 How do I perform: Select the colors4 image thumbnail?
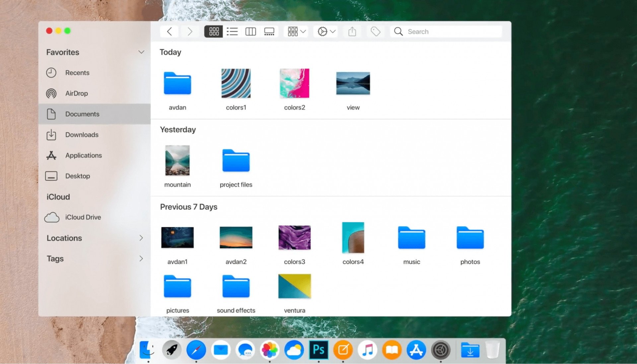pyautogui.click(x=353, y=238)
